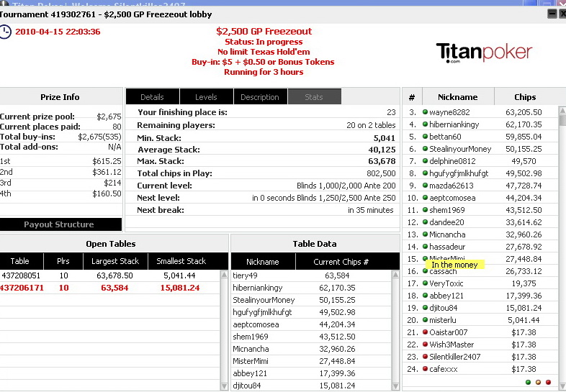Click green status dot next to djitou84
This screenshot has width=566, height=392.
tap(426, 308)
